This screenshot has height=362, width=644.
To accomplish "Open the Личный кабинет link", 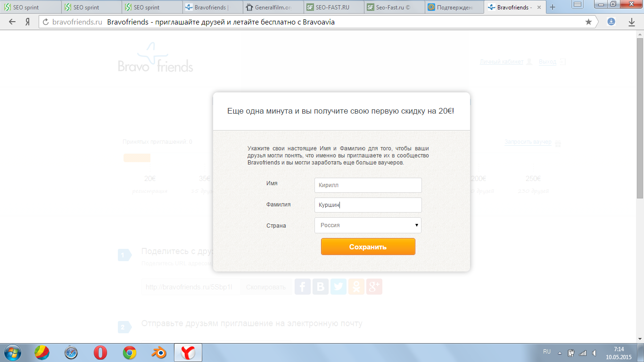I will click(x=502, y=62).
